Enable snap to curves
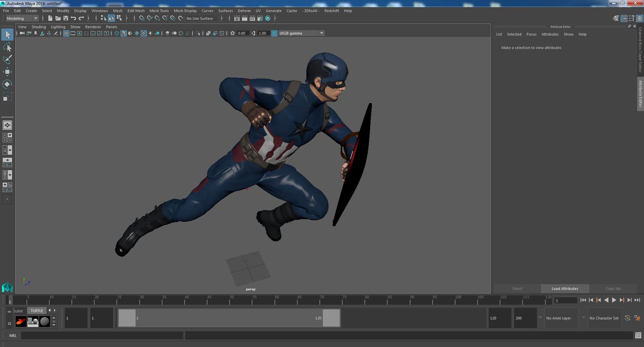 [x=150, y=18]
